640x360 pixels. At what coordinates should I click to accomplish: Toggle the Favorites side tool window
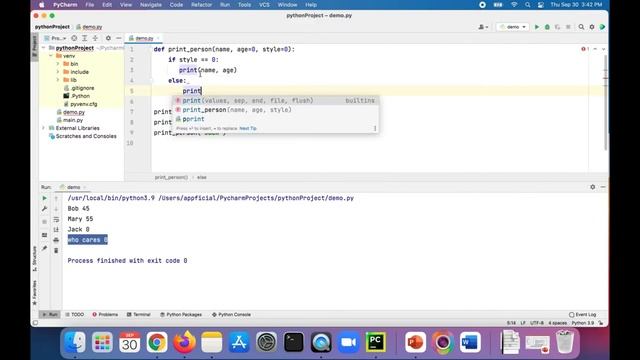35,293
